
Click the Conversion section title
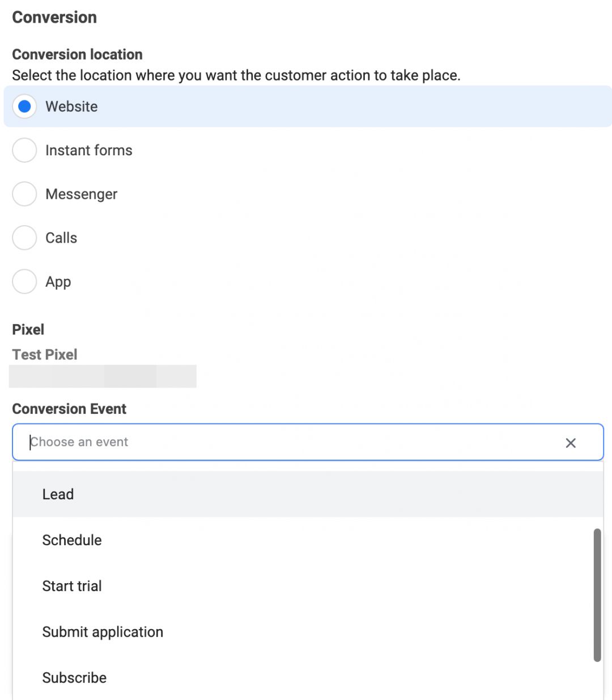[x=54, y=18]
